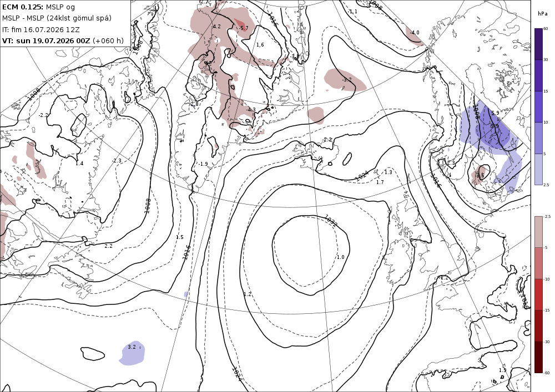Click the 60 tick on the blue legend

[x=546, y=29]
